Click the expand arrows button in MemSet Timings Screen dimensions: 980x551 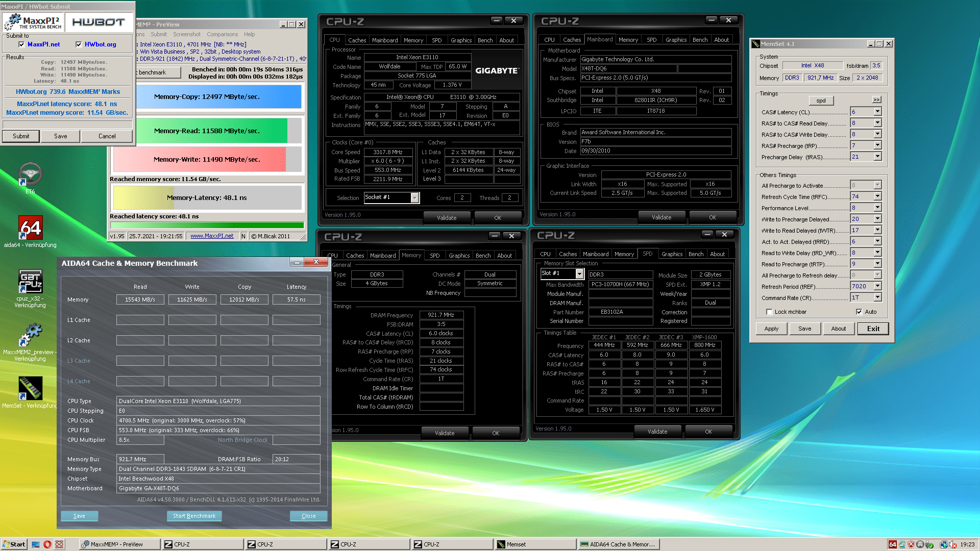click(x=876, y=100)
